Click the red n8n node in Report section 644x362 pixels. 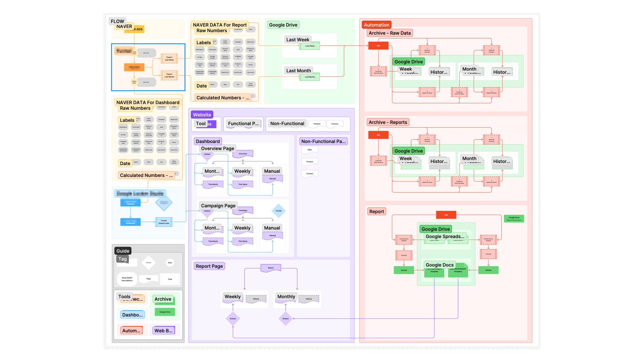[446, 215]
